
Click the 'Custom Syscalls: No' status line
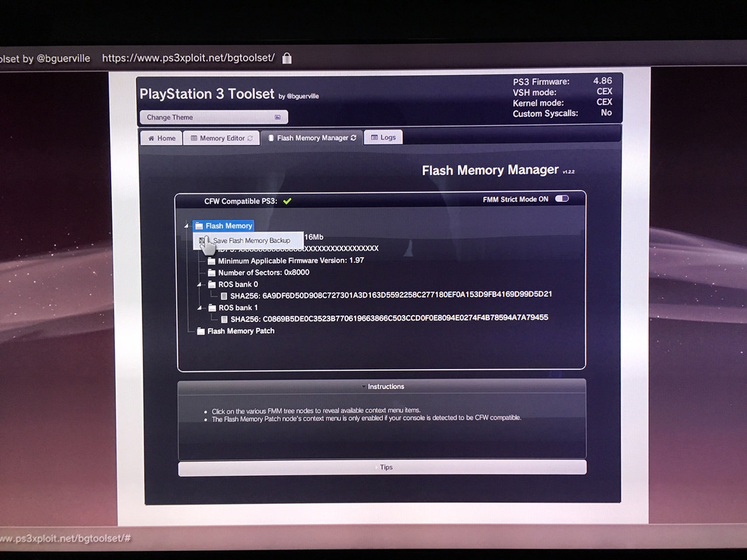pyautogui.click(x=563, y=113)
